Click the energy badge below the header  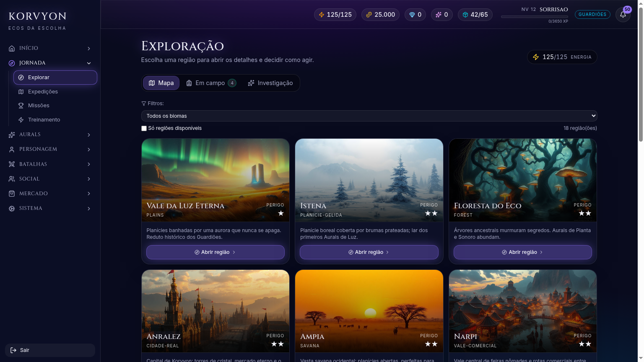[x=562, y=57]
